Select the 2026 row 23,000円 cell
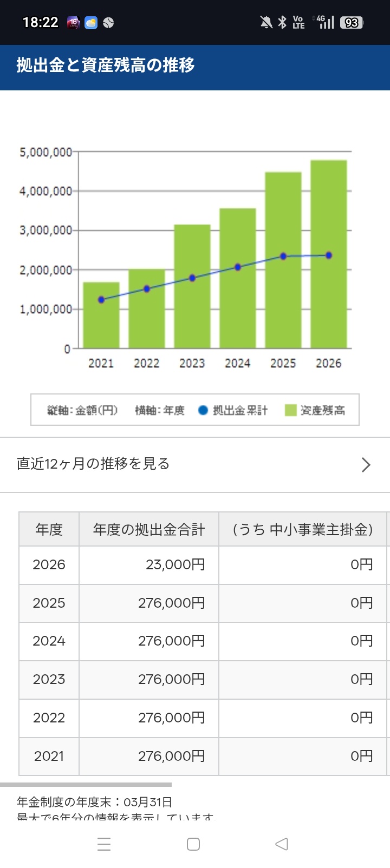 149,565
